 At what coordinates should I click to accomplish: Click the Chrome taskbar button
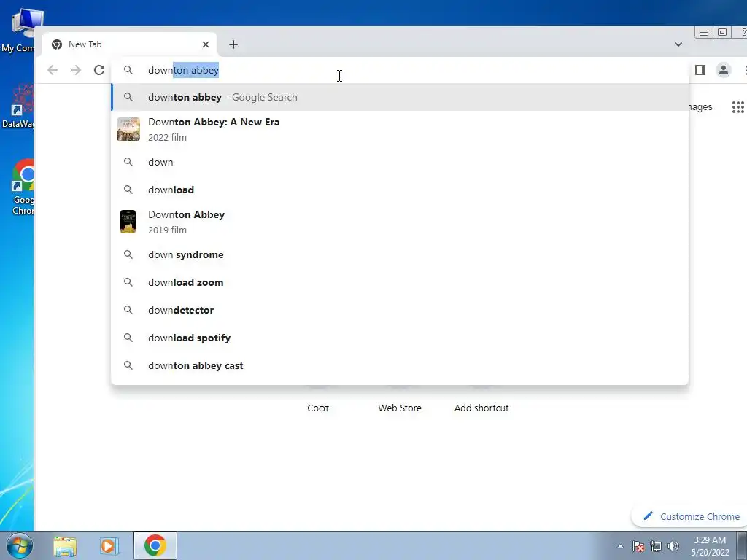tap(155, 545)
